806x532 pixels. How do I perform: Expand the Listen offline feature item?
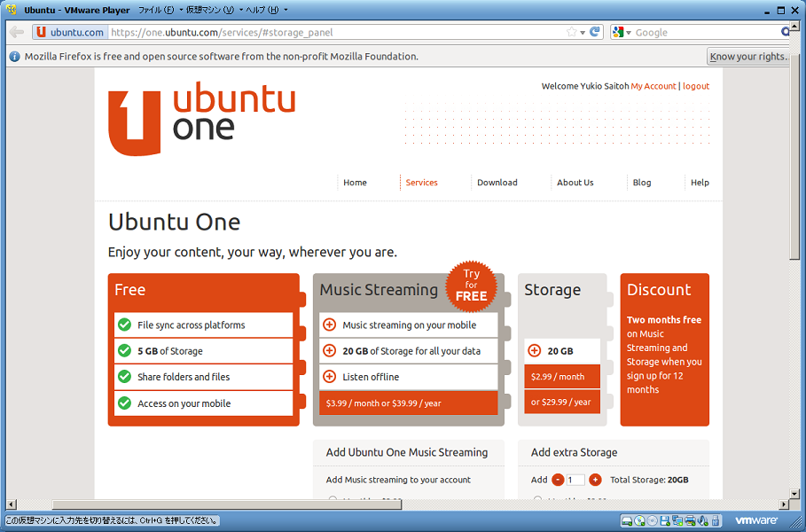point(330,377)
